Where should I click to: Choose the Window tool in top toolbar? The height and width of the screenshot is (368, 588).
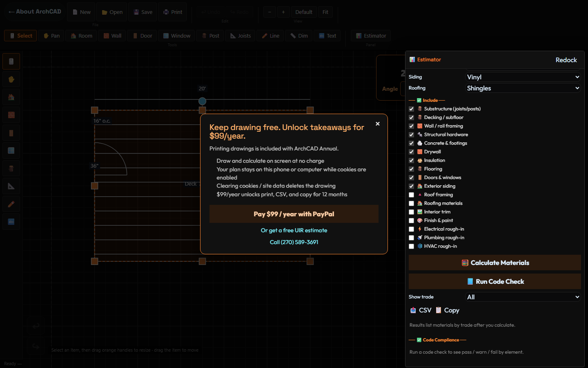point(177,36)
